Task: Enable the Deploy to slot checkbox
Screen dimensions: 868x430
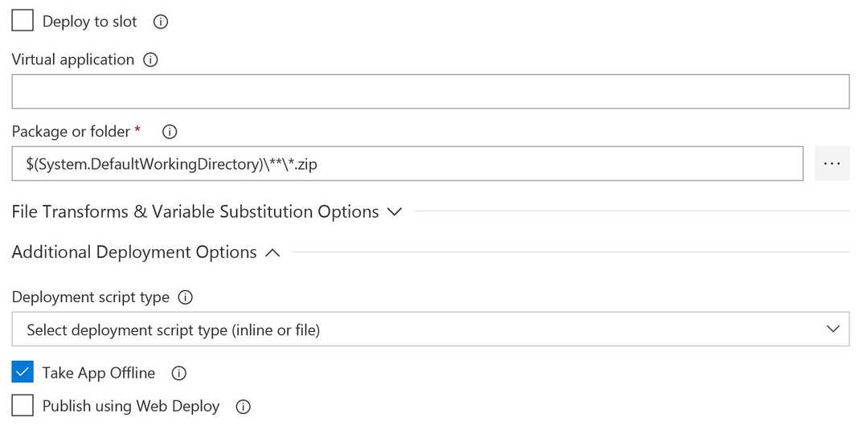Action: click(23, 22)
